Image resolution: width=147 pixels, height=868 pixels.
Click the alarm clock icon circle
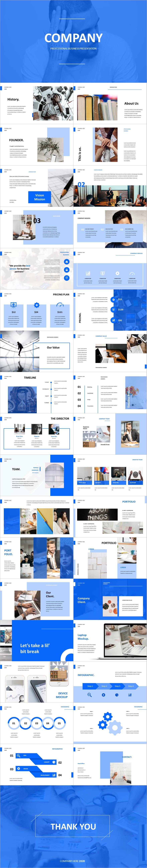click(x=67, y=278)
